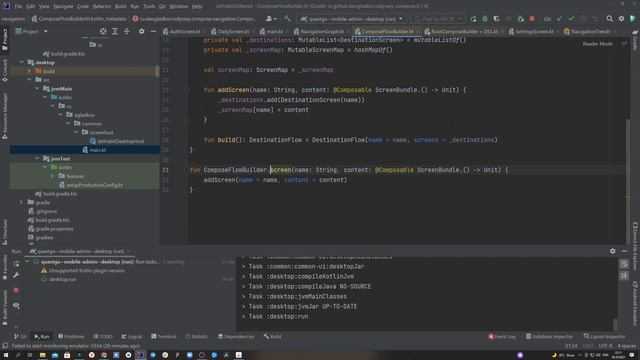Image resolution: width=640 pixels, height=360 pixels.
Task: Open the Help menu
Action: [197, 7]
